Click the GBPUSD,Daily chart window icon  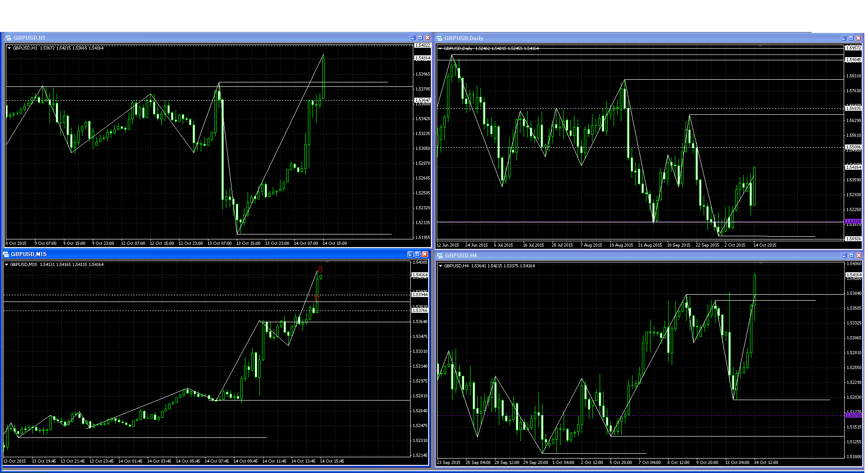click(x=439, y=39)
